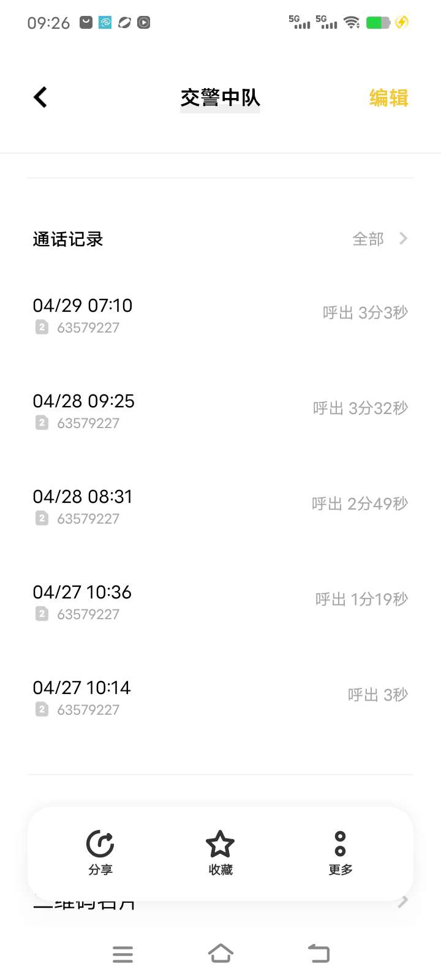Image resolution: width=441 pixels, height=980 pixels.
Task: Select the 04/27 10:36 call record
Action: click(221, 601)
